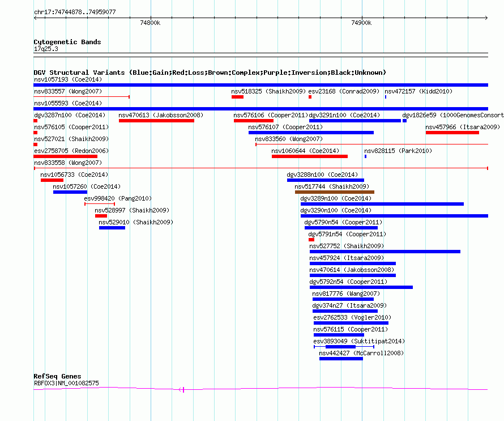Select the dgv3291n100 (Coe2014) label
The height and width of the screenshot is (421, 504).
(344, 115)
